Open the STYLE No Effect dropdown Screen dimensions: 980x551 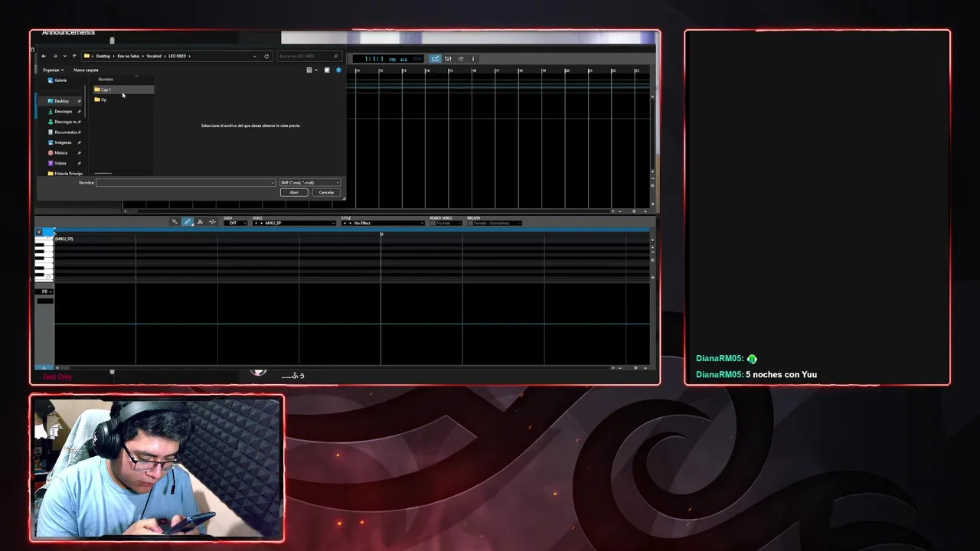(x=383, y=223)
